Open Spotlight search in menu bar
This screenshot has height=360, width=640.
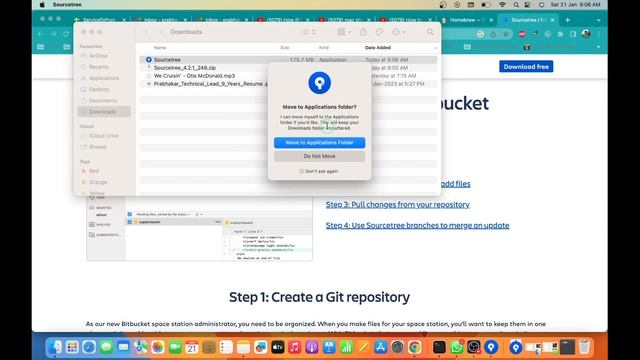[x=516, y=4]
